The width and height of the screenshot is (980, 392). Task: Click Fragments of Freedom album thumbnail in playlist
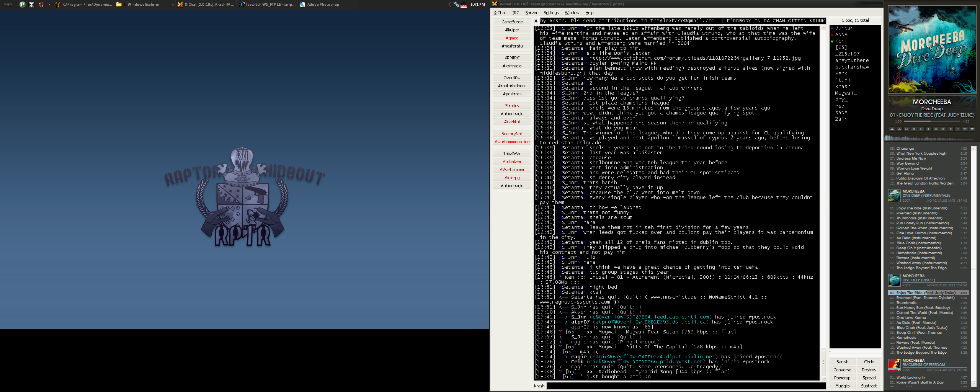tap(894, 365)
